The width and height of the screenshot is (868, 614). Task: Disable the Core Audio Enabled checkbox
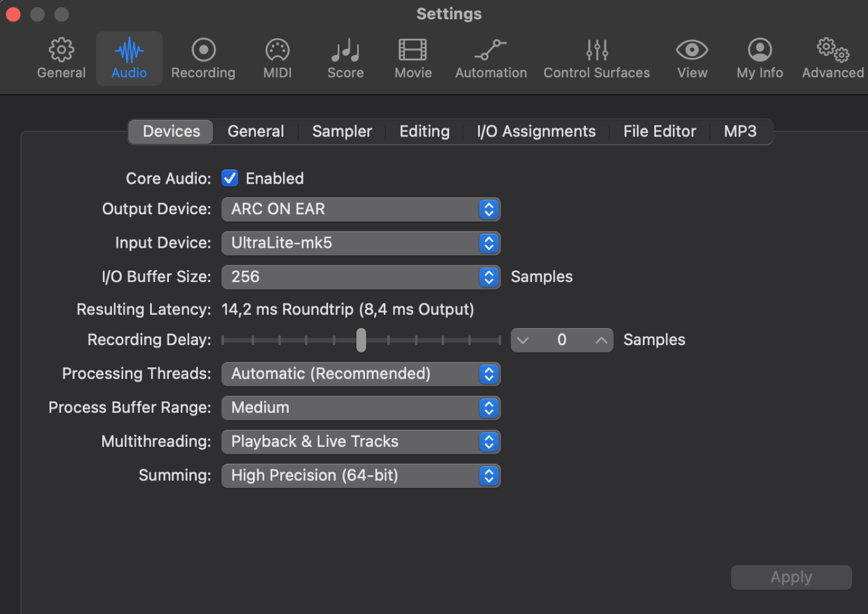[230, 179]
